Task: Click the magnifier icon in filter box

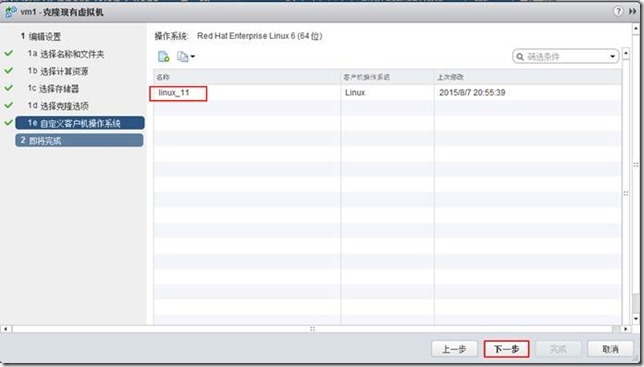Action: (520, 57)
